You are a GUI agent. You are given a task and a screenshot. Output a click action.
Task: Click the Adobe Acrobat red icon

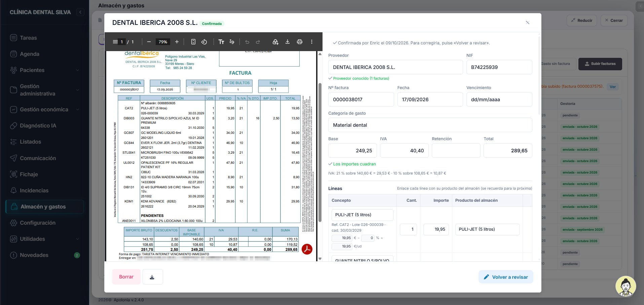click(x=307, y=249)
